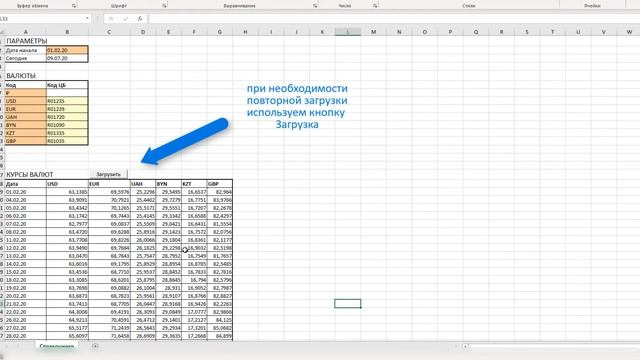Select the BYN header in rates table
This screenshot has width=640, height=360.
[x=169, y=184]
